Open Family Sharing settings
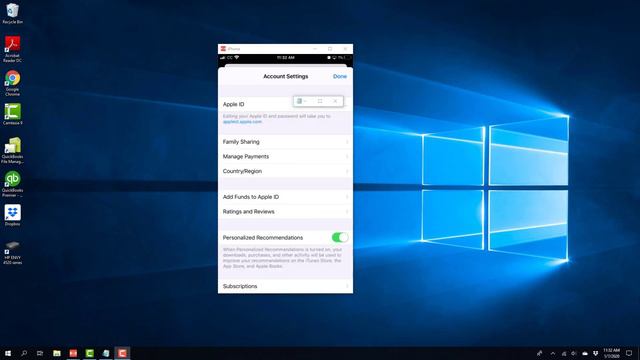640x360 pixels. click(285, 142)
